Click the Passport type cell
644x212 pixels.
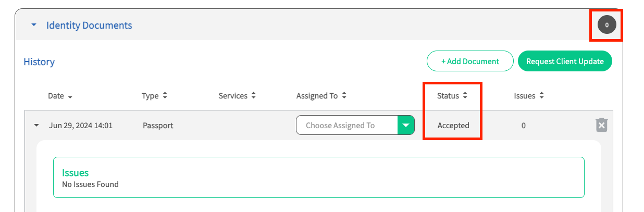point(158,126)
